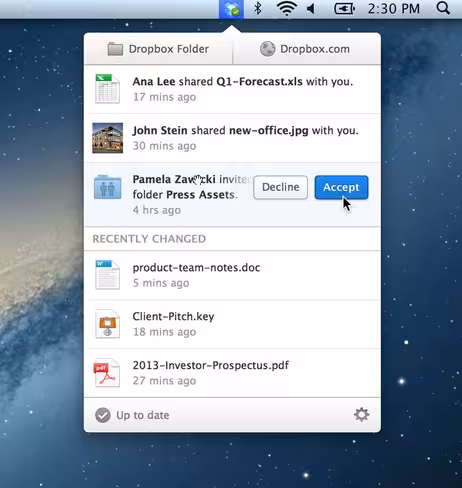Click the shared folder icon for Press Assets
The width and height of the screenshot is (462, 488).
point(107,187)
